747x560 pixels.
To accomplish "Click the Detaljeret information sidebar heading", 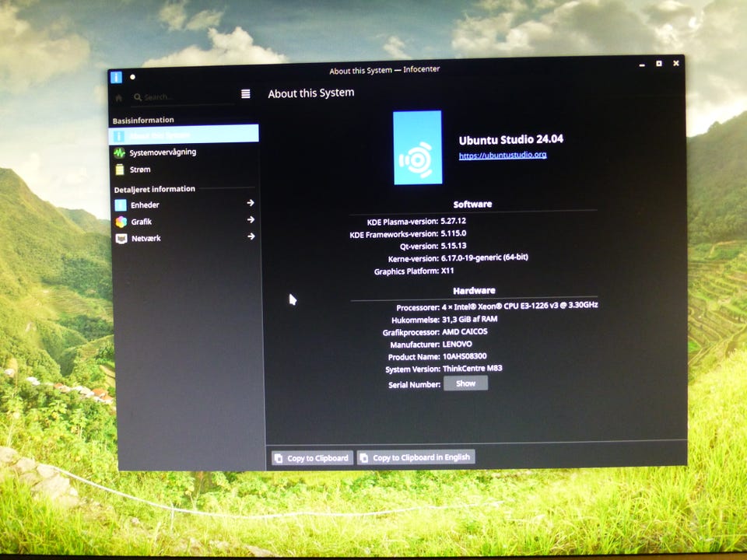I will click(154, 189).
